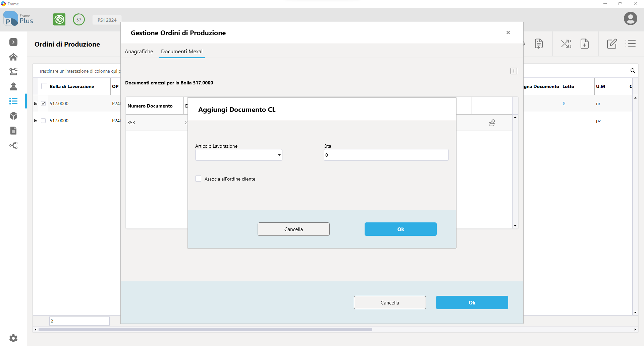This screenshot has width=644, height=346.
Task: Click document number 353 cell
Action: (x=155, y=123)
